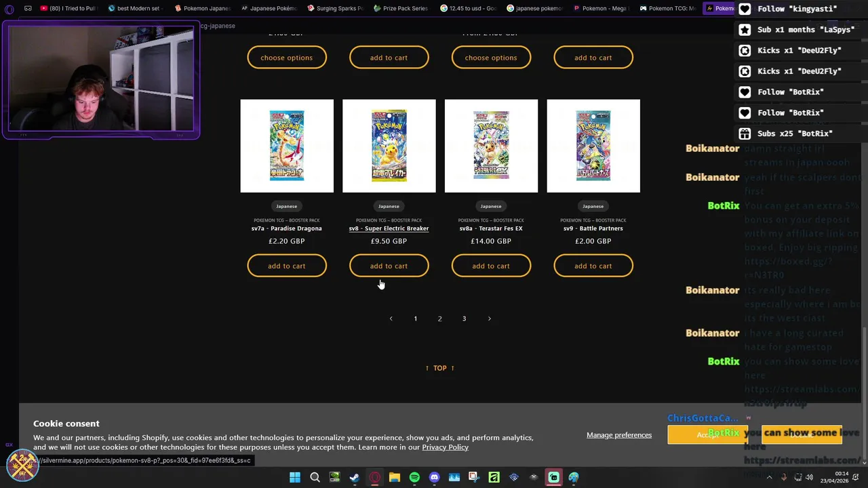The image size is (868, 488).
Task: Open sv9 - Battle Partners product title
Action: point(593,228)
